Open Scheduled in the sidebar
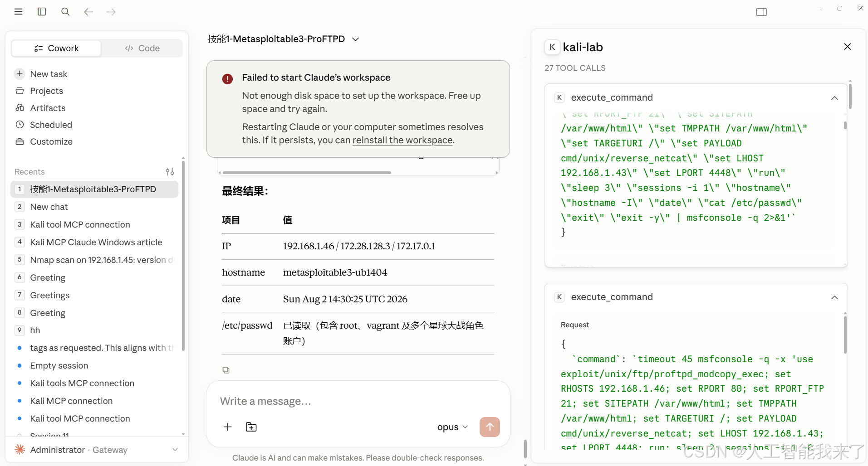Screen dimensions: 868x466 pyautogui.click(x=51, y=125)
